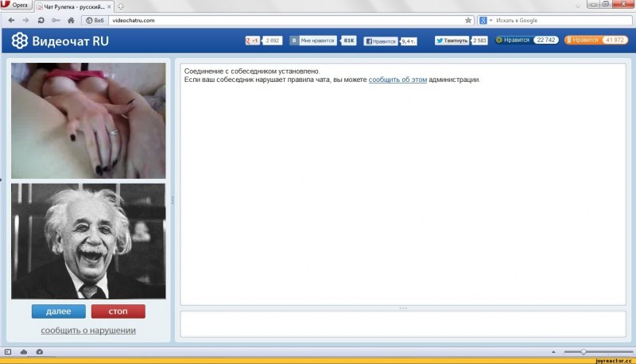Click Facebook Нравится button

381,41
